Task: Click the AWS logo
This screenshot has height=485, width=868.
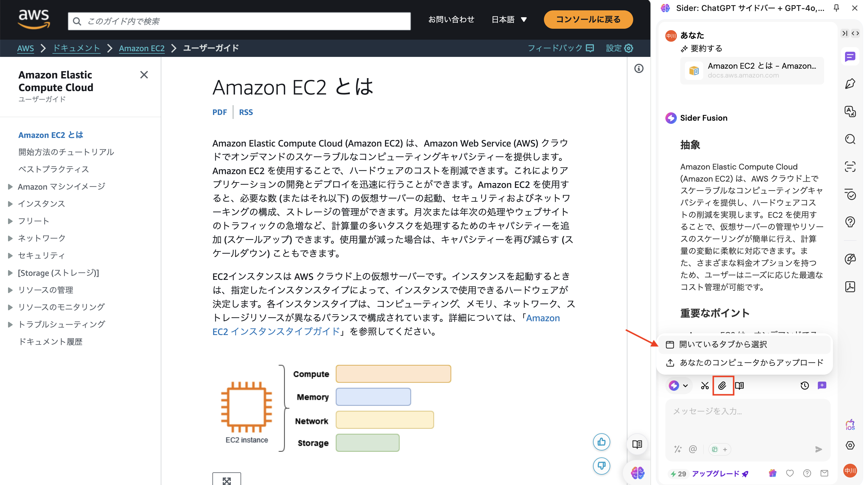Action: tap(34, 19)
